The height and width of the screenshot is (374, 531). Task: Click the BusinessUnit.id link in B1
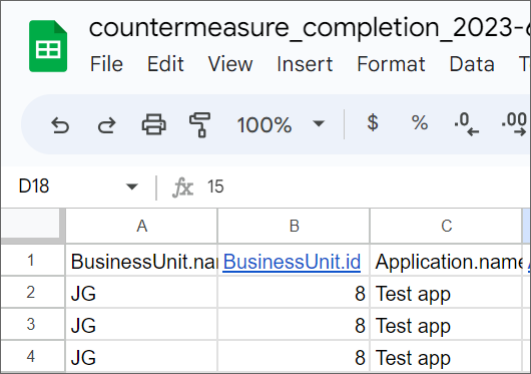292,262
